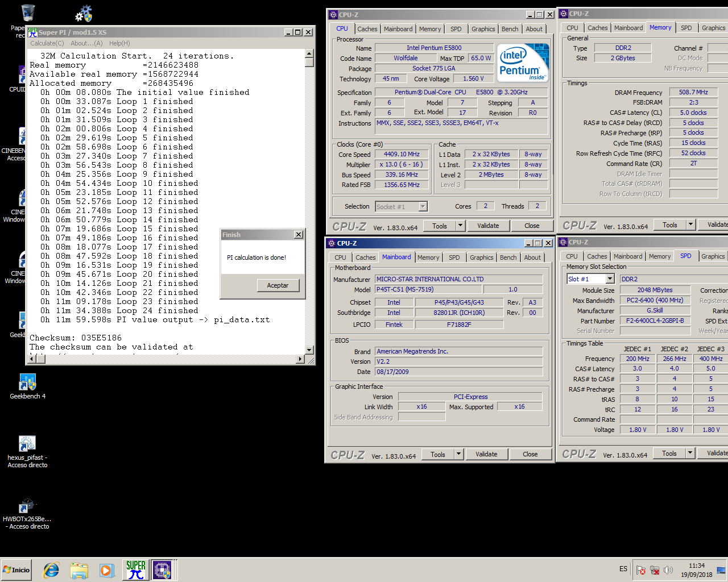Close the Finish dialog
Screen dimensions: 728x582
point(299,235)
